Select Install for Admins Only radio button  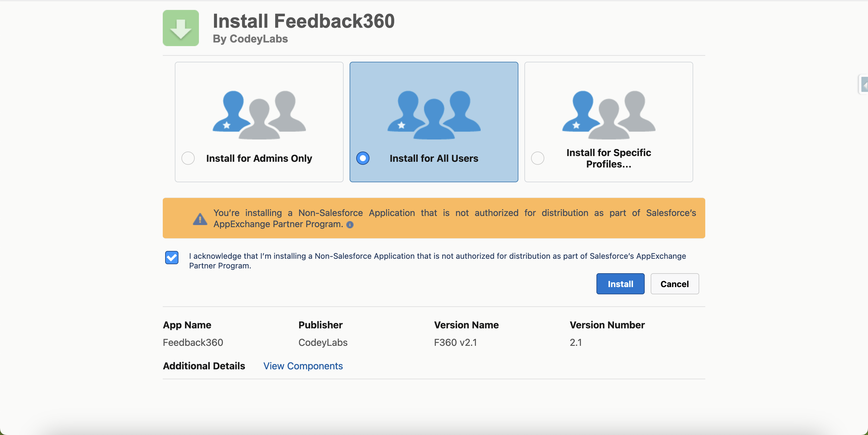click(188, 158)
